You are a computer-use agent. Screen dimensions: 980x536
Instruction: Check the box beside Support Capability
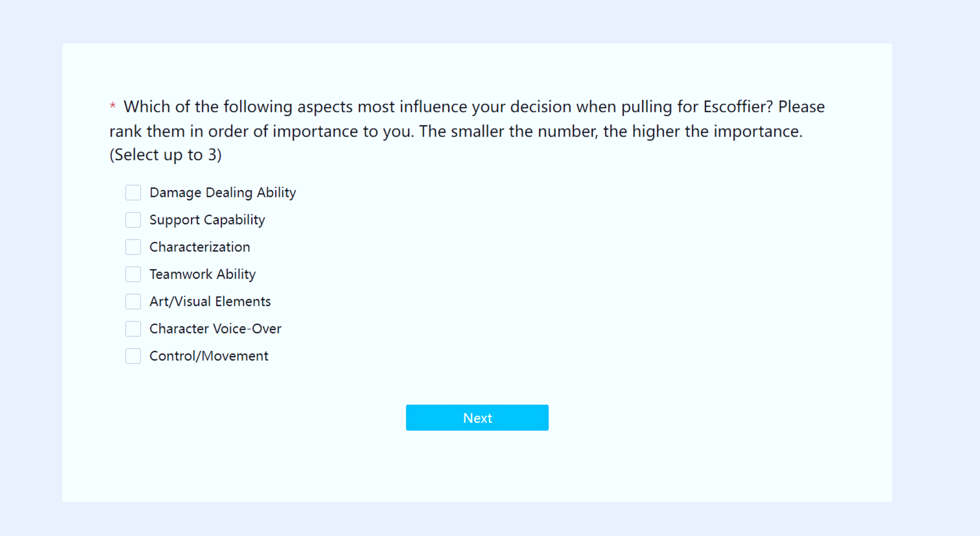tap(133, 220)
